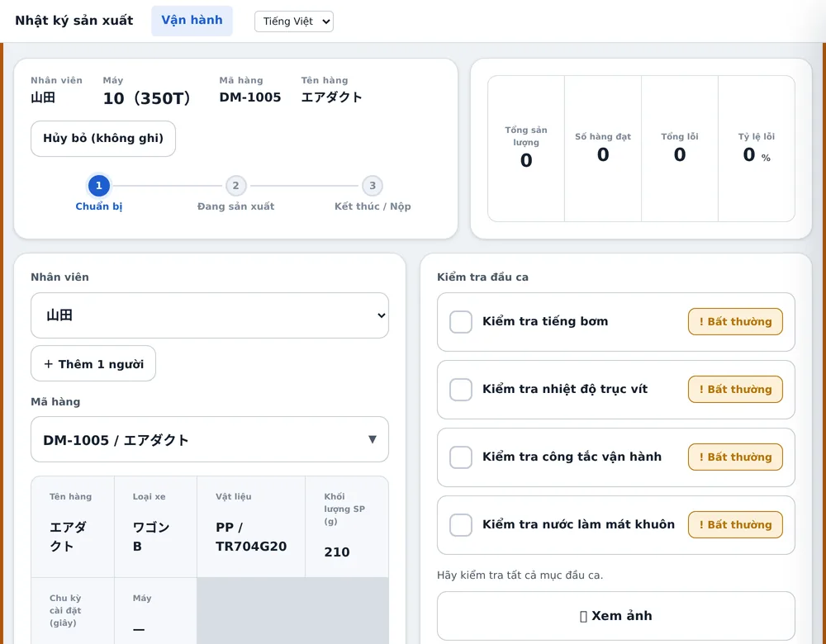Select step 3 Kết thúc / Nộp circle
Screen dimensions: 826x644
coord(373,185)
